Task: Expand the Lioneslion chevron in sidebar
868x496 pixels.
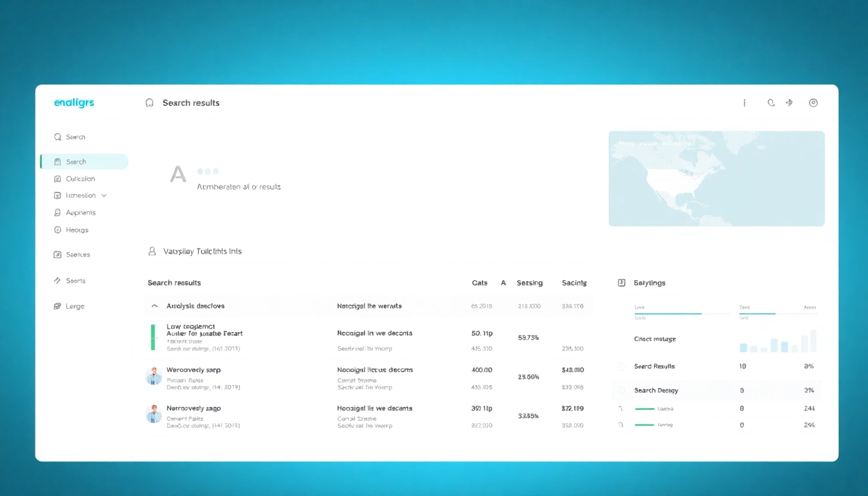Action: point(104,196)
